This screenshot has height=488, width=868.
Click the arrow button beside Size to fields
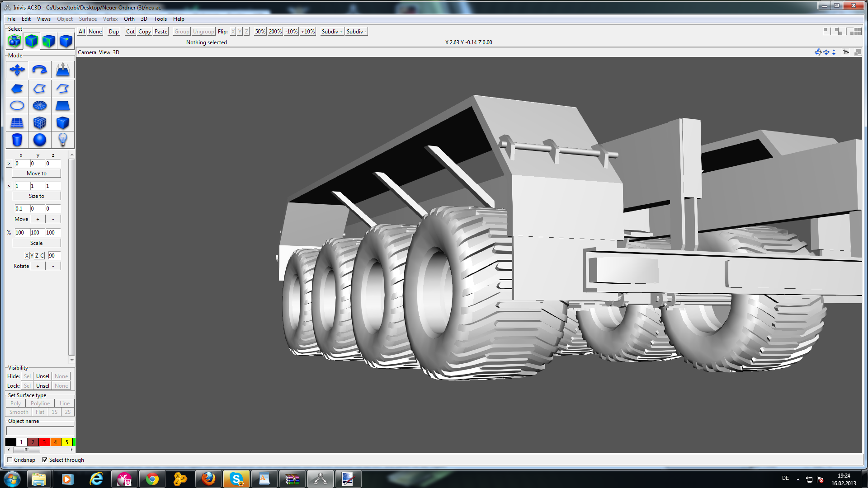[9, 186]
